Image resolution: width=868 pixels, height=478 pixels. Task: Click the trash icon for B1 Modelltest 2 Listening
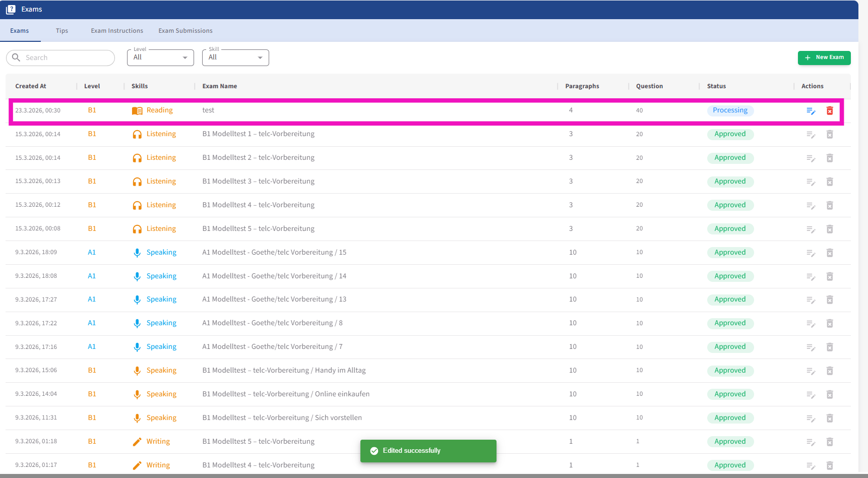coord(830,158)
